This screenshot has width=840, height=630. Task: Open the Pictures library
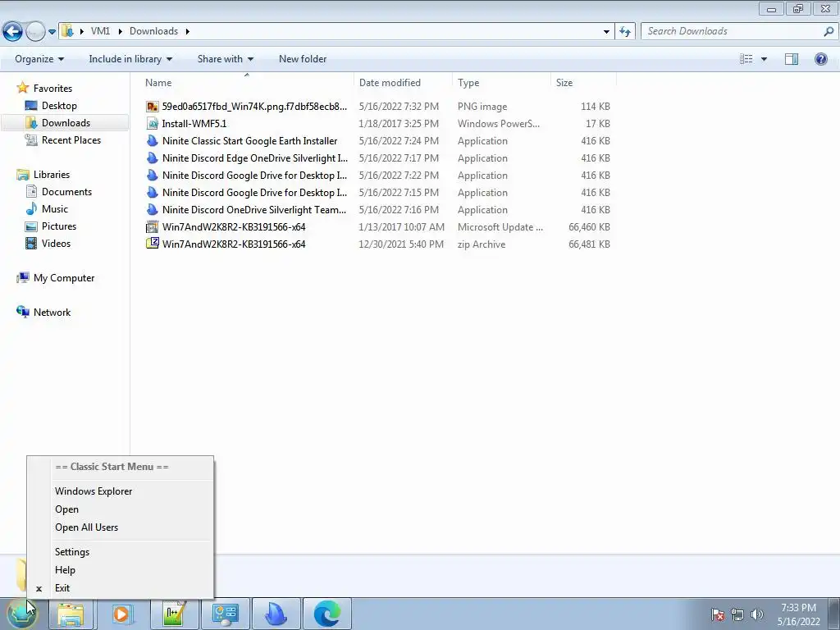point(58,226)
